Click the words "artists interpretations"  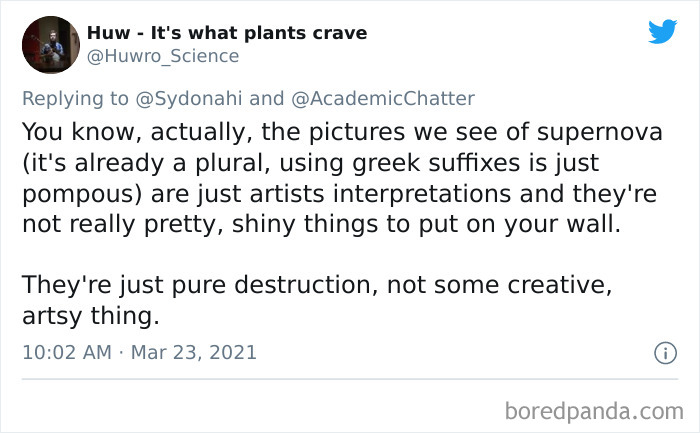[x=380, y=194]
